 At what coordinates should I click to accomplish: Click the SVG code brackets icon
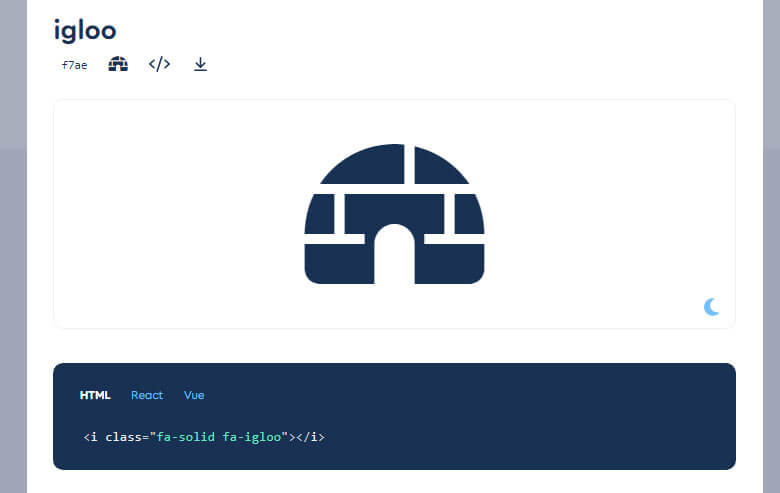coord(159,64)
